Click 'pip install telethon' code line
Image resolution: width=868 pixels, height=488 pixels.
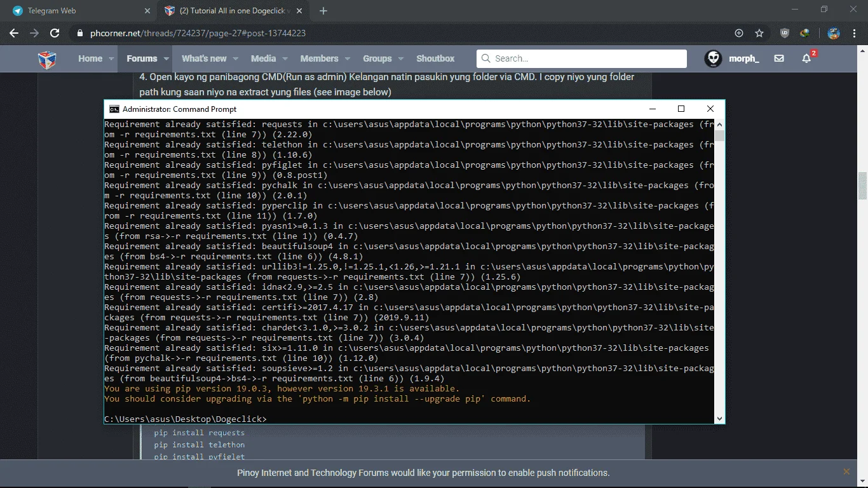pyautogui.click(x=199, y=445)
